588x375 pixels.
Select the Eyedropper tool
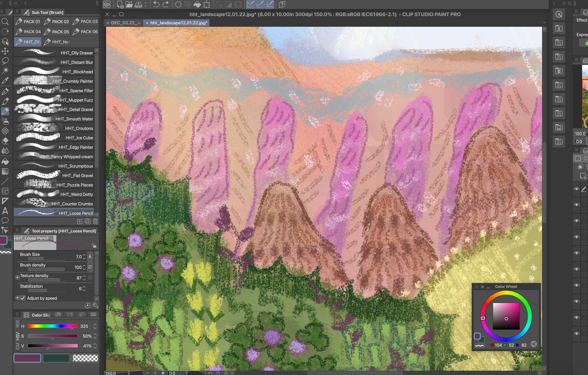(x=5, y=80)
